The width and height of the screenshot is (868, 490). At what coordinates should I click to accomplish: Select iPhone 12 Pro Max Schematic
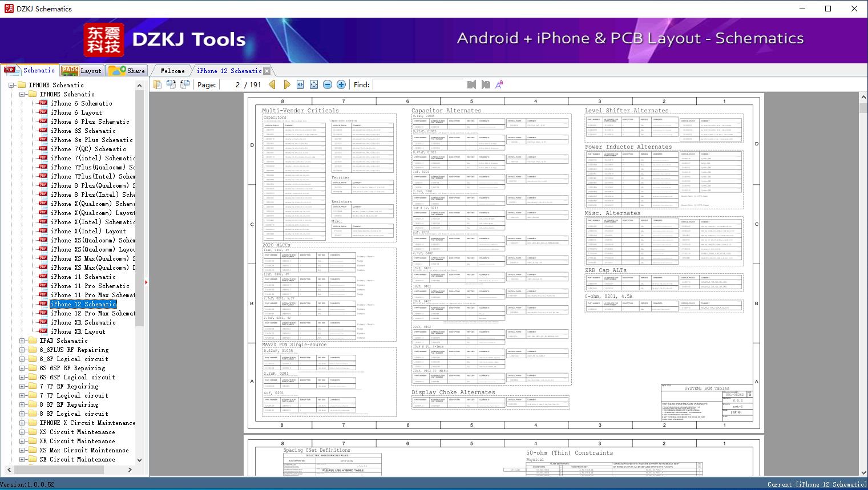tap(92, 313)
